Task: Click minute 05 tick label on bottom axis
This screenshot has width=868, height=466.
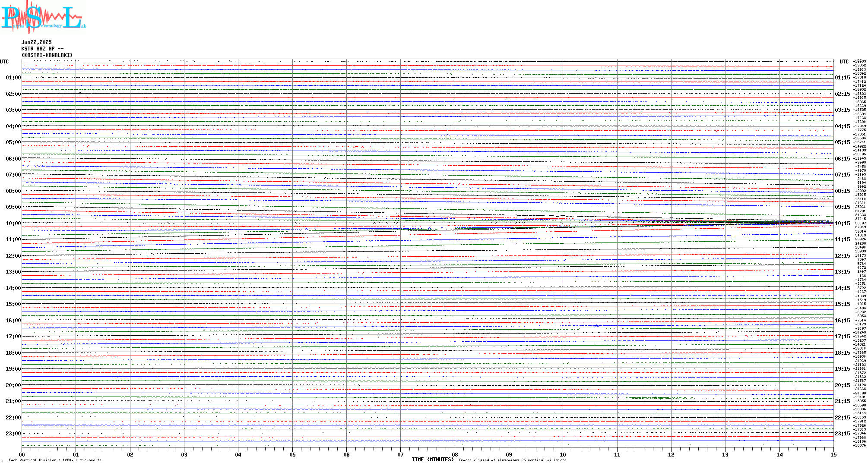Action: 292,454
